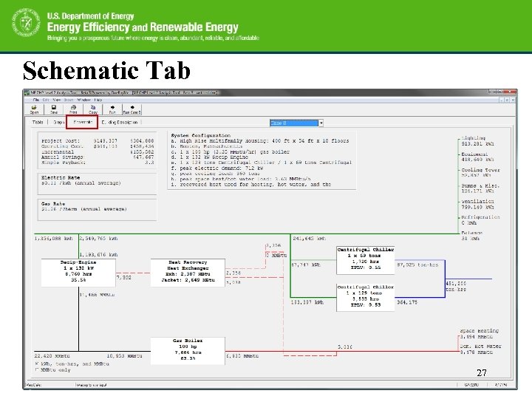Viewport: 532px width, 399px height.
Task: Open the Edit menu
Action: (46, 100)
